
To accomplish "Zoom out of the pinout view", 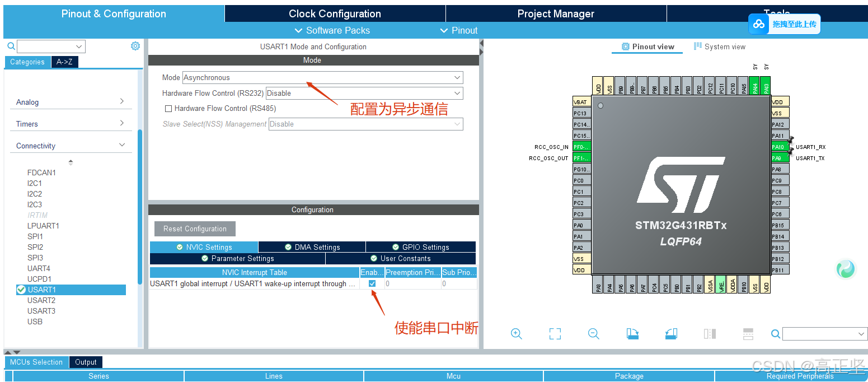I will [x=594, y=334].
